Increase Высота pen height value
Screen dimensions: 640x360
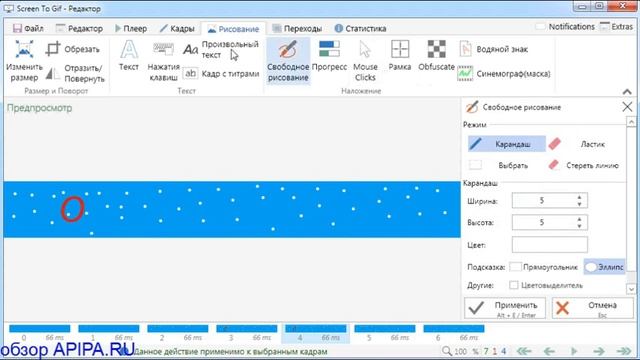click(579, 220)
